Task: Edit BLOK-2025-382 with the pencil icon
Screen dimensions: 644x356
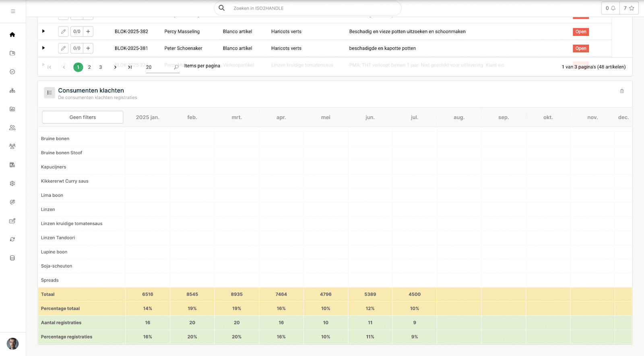Action: 63,31
